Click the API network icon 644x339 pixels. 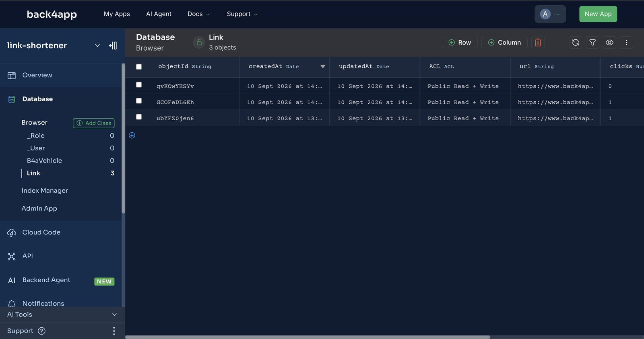click(x=12, y=256)
